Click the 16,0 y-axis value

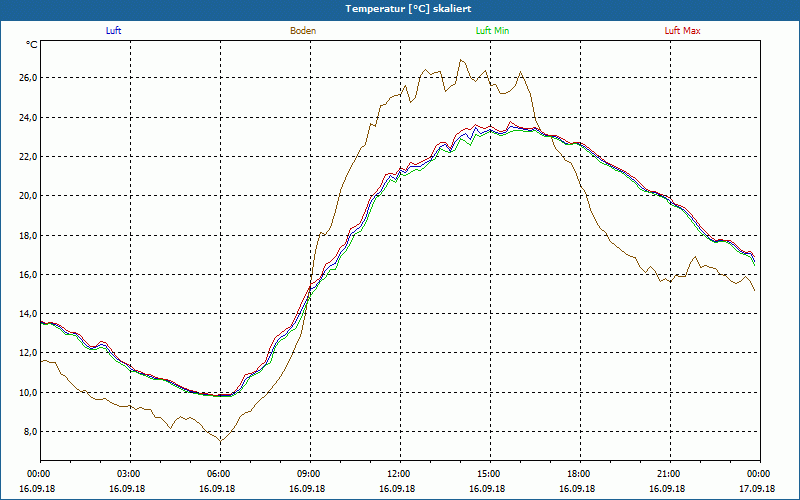click(x=29, y=274)
